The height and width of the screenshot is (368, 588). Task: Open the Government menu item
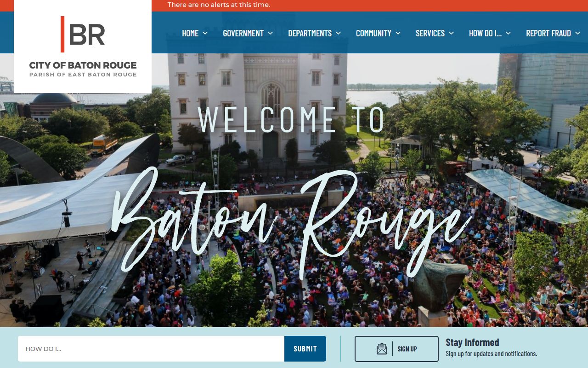243,33
